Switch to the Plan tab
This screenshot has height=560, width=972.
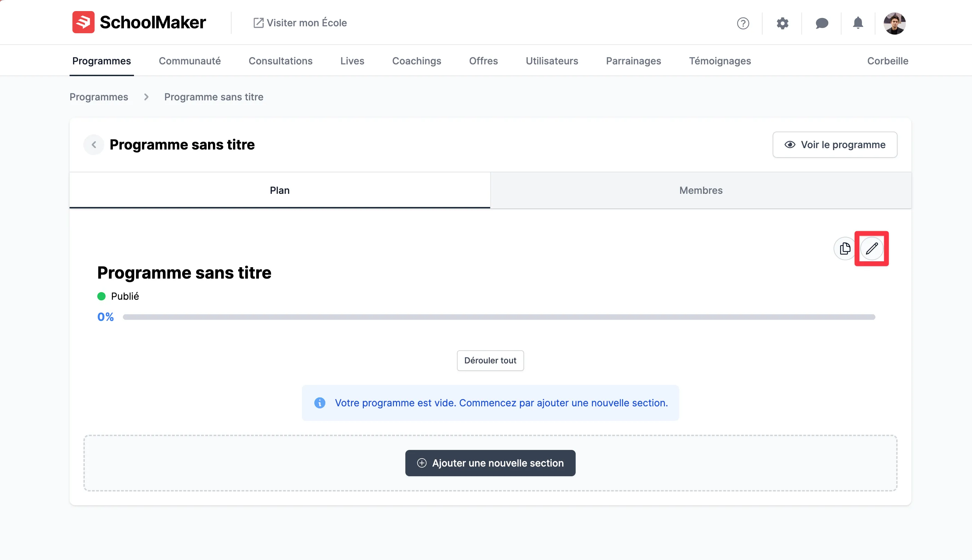coord(280,190)
